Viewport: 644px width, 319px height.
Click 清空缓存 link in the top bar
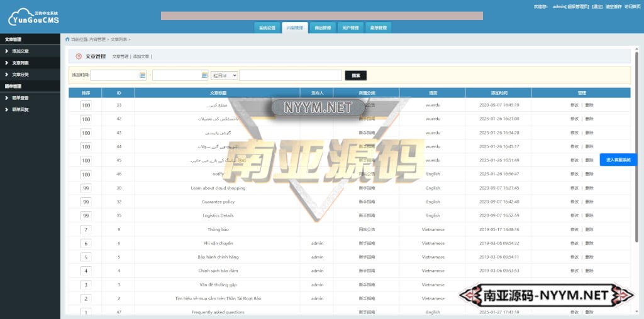[613, 6]
